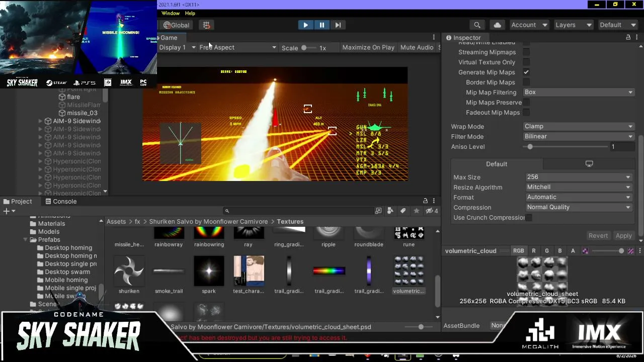This screenshot has height=362, width=644.
Task: Enable Use Crunch Compression checkbox
Action: point(529,218)
